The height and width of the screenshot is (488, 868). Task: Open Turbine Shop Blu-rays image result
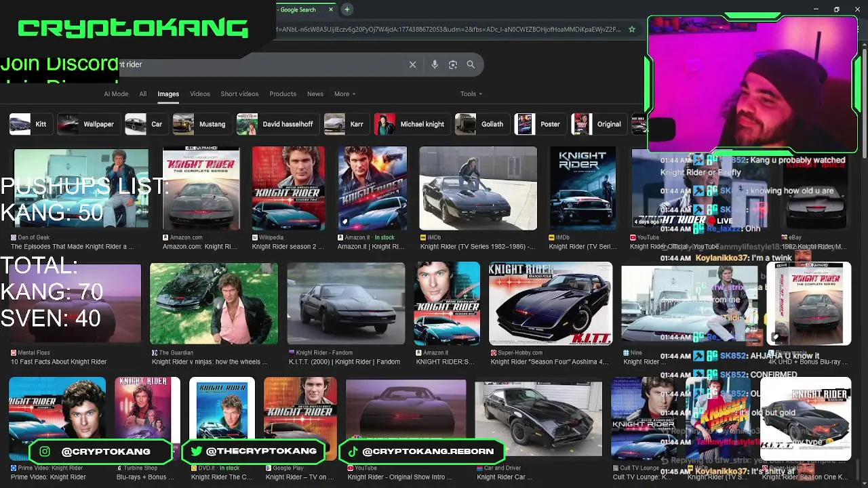pos(147,419)
